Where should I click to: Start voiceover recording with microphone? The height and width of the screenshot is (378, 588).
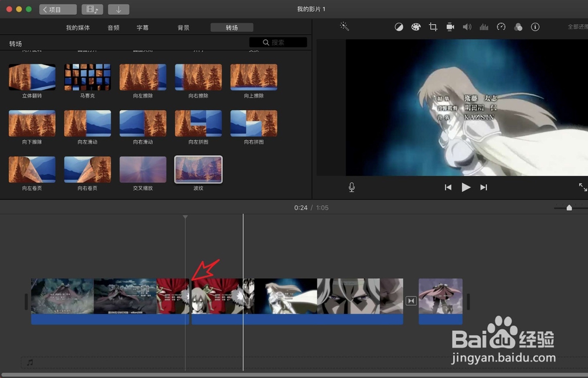(x=352, y=187)
